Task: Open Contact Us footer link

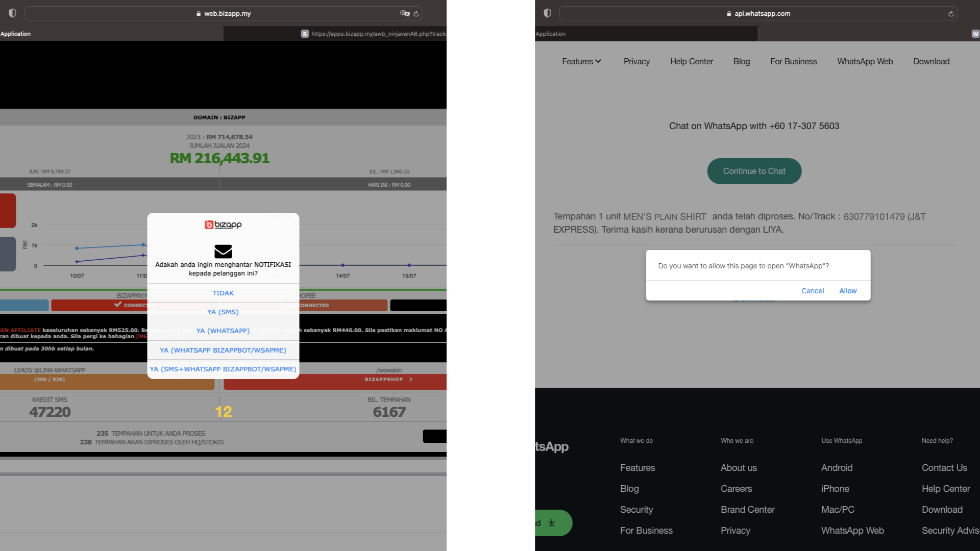Action: click(x=944, y=468)
